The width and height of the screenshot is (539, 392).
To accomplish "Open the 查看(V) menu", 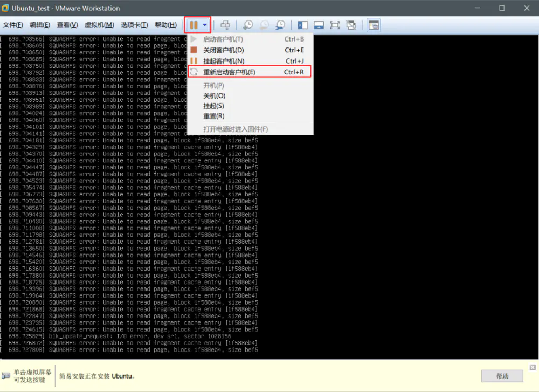I will coord(67,25).
